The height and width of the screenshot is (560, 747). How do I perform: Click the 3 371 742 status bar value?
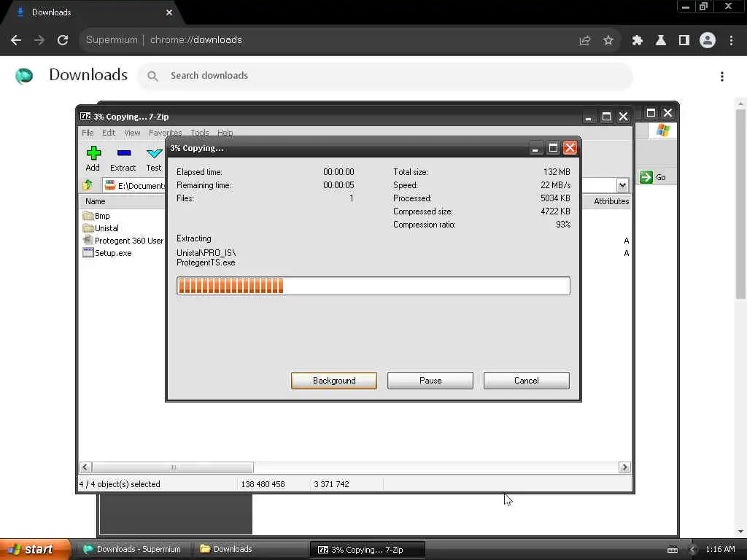point(332,484)
